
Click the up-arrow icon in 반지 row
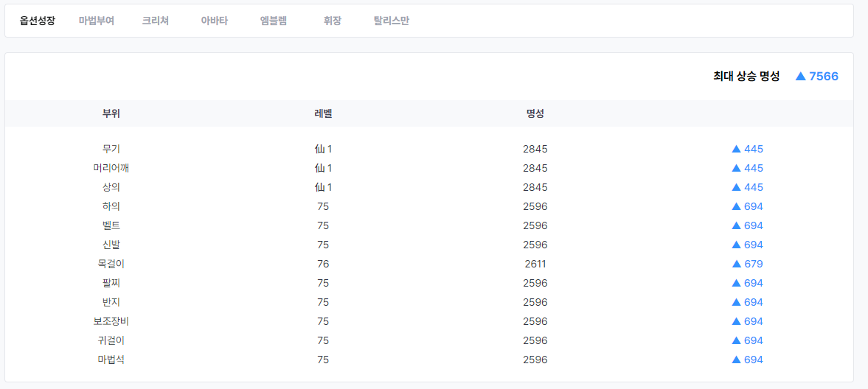click(736, 302)
